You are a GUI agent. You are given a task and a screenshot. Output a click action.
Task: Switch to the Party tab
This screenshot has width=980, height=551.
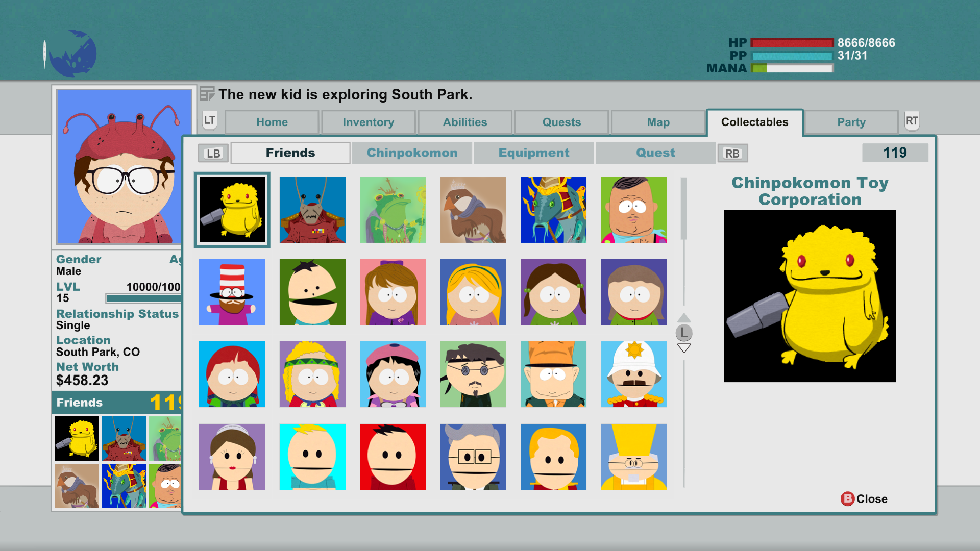[x=851, y=122]
